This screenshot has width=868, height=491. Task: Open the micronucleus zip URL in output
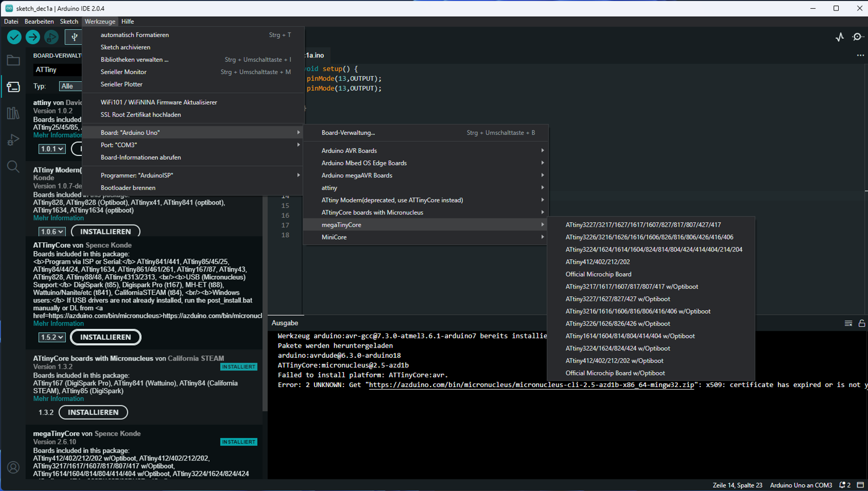(x=531, y=385)
